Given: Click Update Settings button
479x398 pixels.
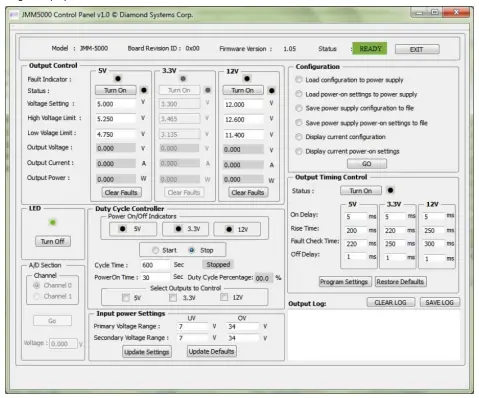Looking at the screenshot, I should (x=147, y=352).
